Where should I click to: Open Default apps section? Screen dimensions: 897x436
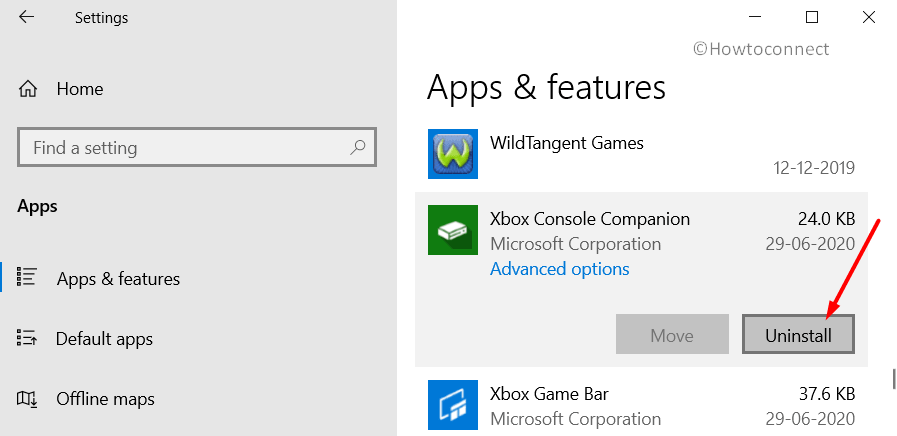[x=104, y=339]
